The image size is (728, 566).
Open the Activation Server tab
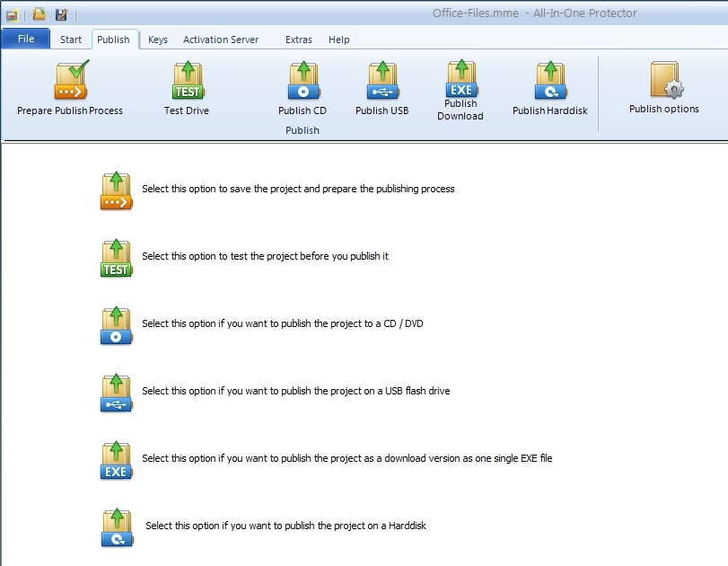221,40
